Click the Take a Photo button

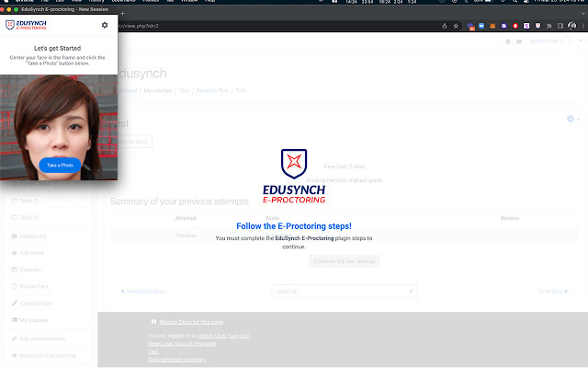coord(60,166)
